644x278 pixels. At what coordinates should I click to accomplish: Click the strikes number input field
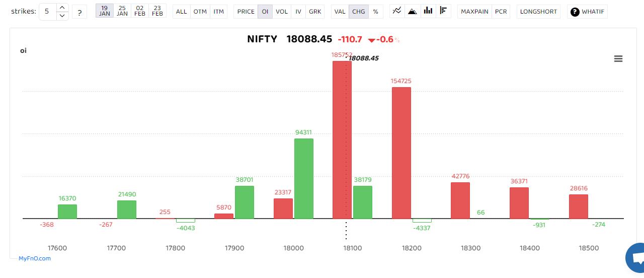[x=47, y=11]
